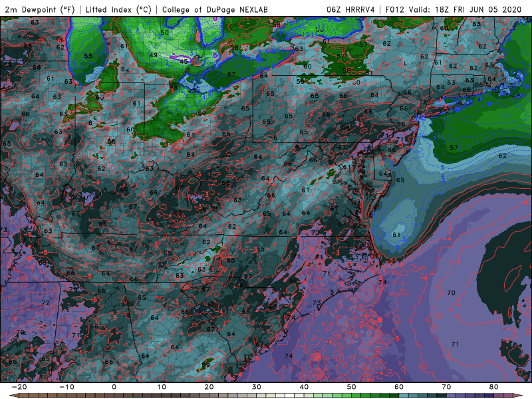Click the -10 tick label on color scale
Screen dimensions: 532x399
coord(66,387)
